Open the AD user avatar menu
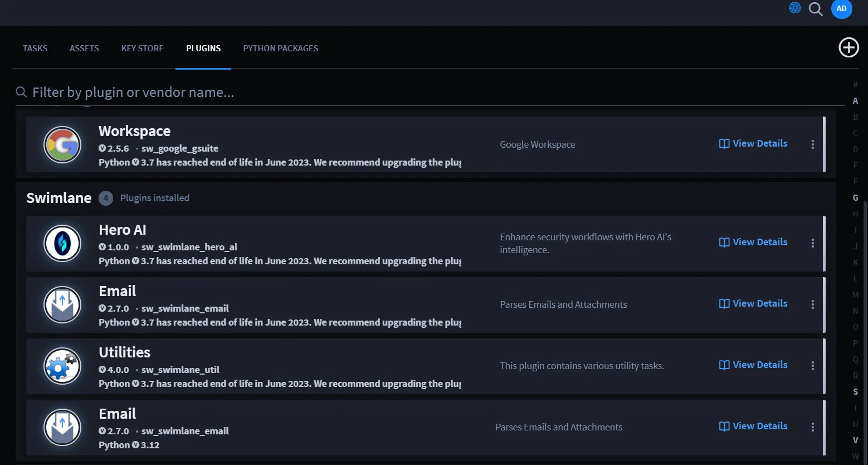 [x=841, y=8]
